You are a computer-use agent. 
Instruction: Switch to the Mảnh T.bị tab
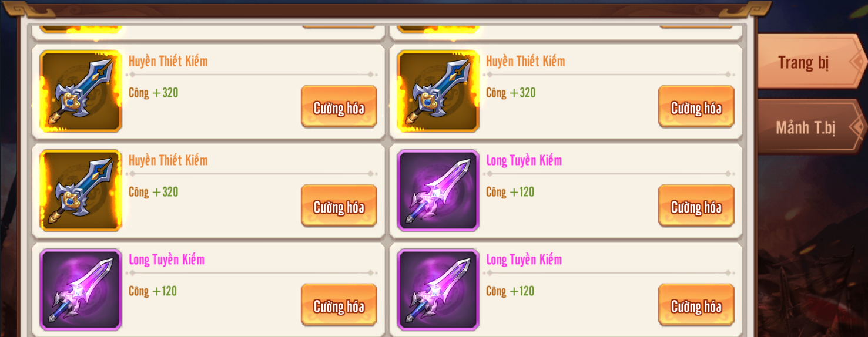click(810, 127)
